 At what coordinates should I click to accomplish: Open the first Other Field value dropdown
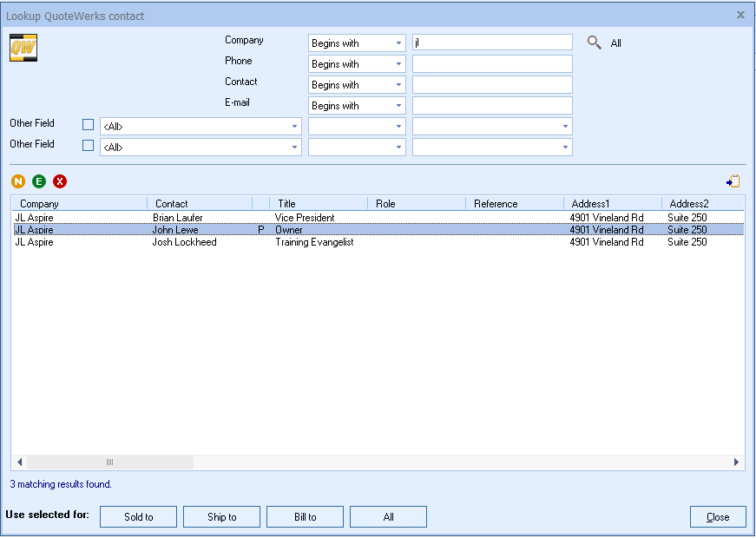[492, 127]
